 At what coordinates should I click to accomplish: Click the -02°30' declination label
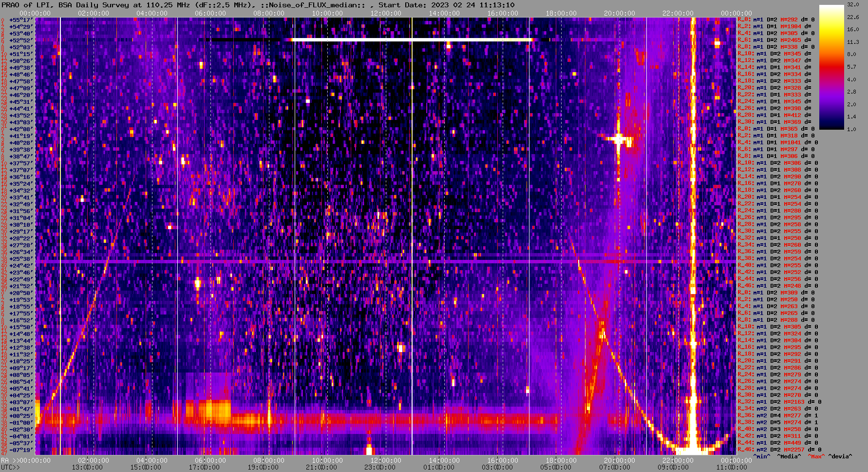[21, 429]
